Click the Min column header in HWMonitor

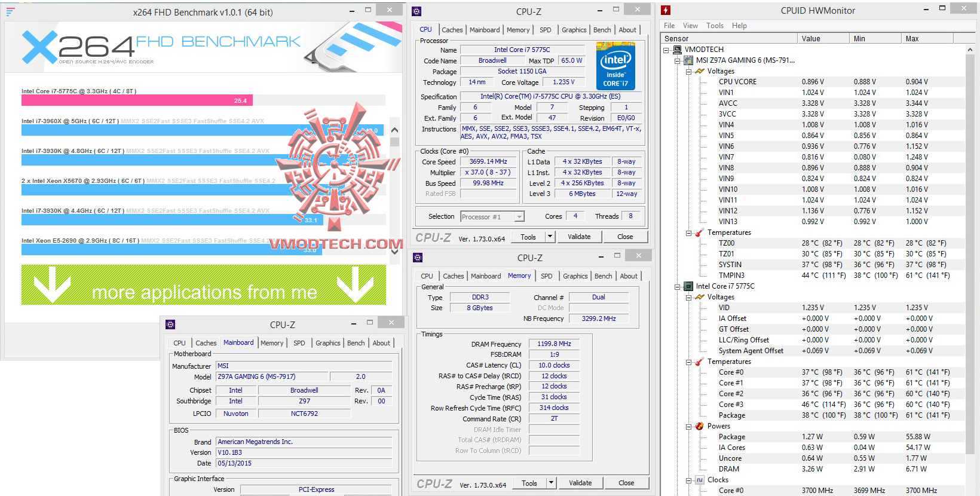click(x=875, y=38)
